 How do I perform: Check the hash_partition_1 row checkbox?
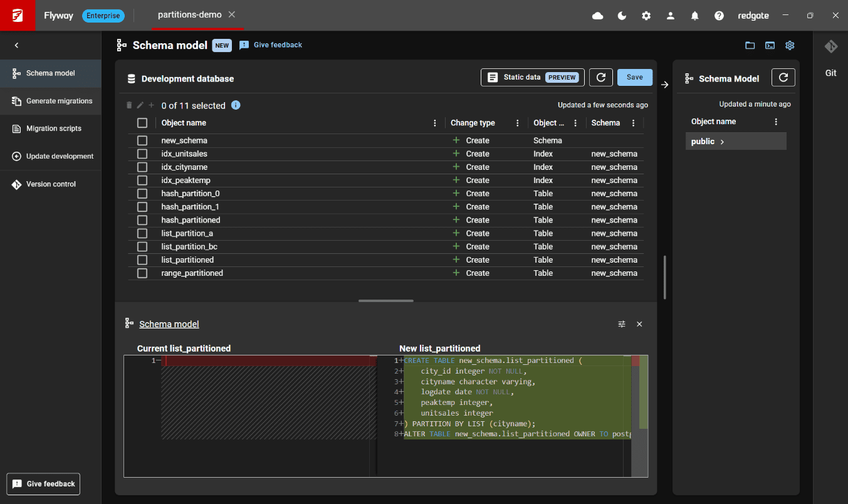pos(142,207)
